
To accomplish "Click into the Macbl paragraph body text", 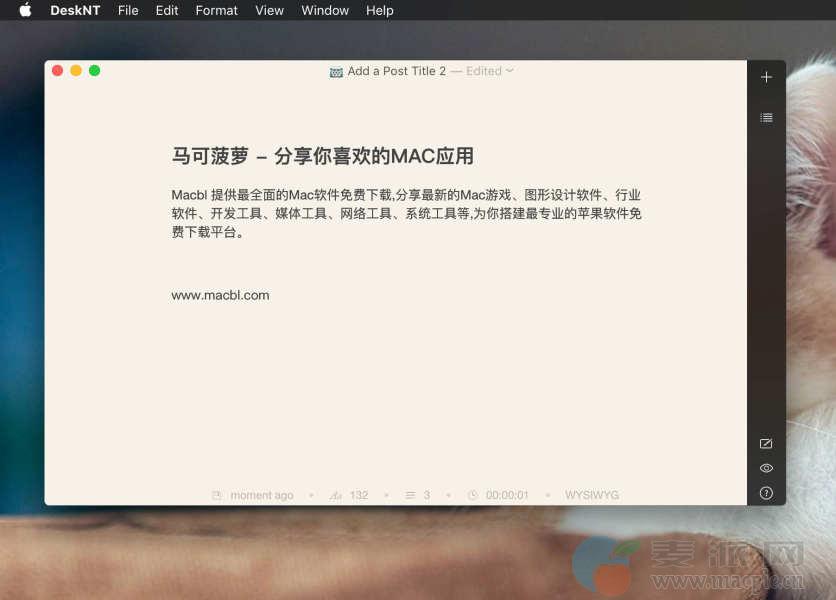I will [405, 213].
